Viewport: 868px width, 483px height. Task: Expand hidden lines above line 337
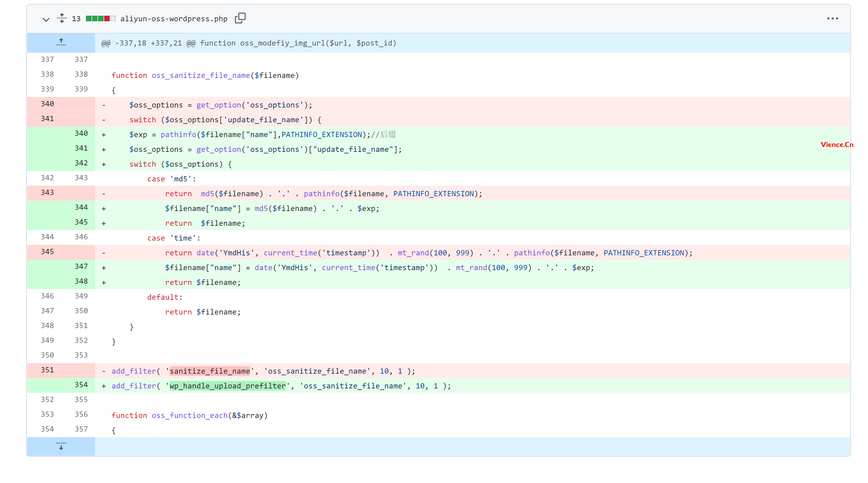61,43
